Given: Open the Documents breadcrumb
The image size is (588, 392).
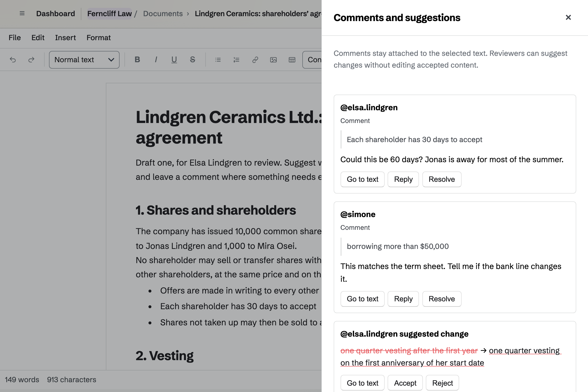Looking at the screenshot, I should pos(163,13).
